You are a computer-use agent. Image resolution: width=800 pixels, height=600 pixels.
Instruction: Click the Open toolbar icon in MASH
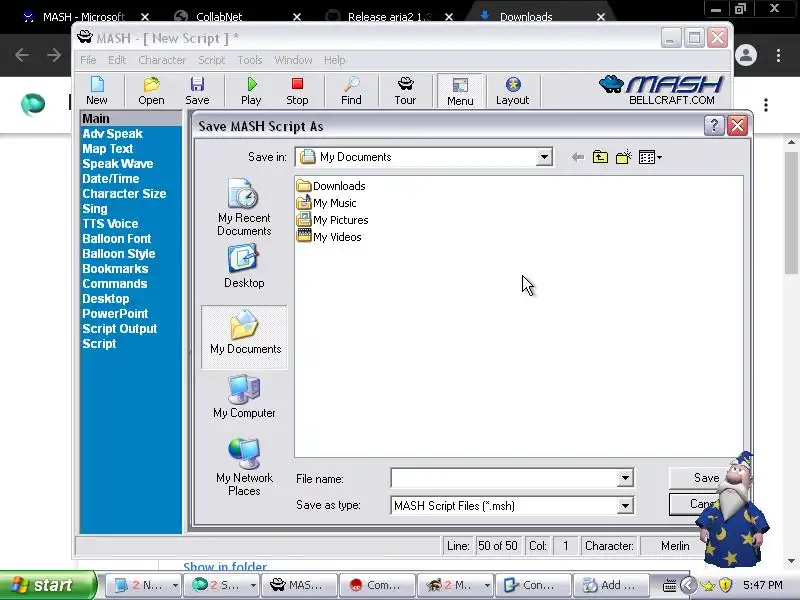151,90
